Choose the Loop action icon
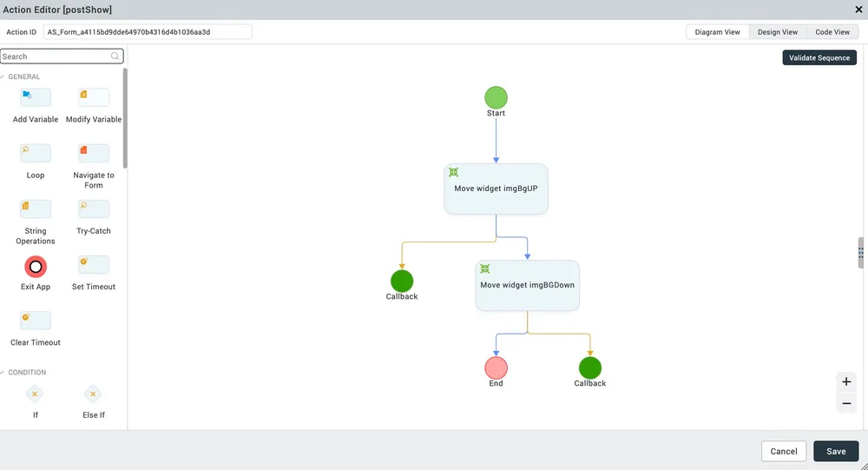 36,154
